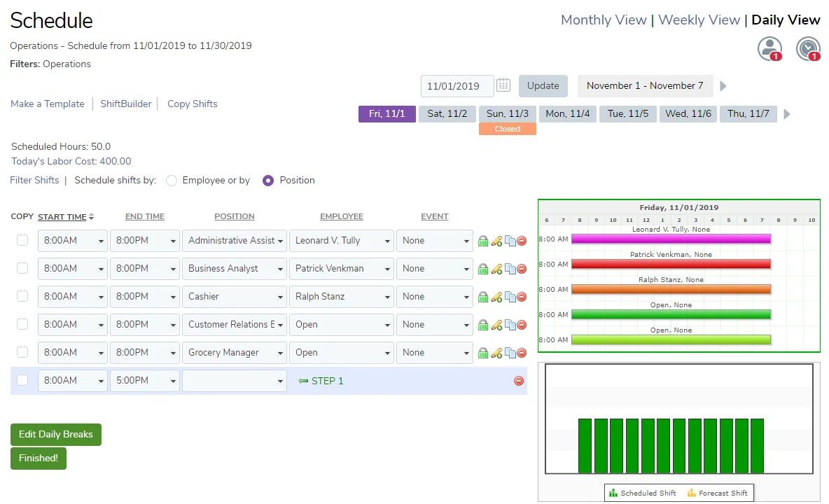The height and width of the screenshot is (504, 829).
Task: Delete the Leonard V. Tully shift
Action: (x=522, y=241)
